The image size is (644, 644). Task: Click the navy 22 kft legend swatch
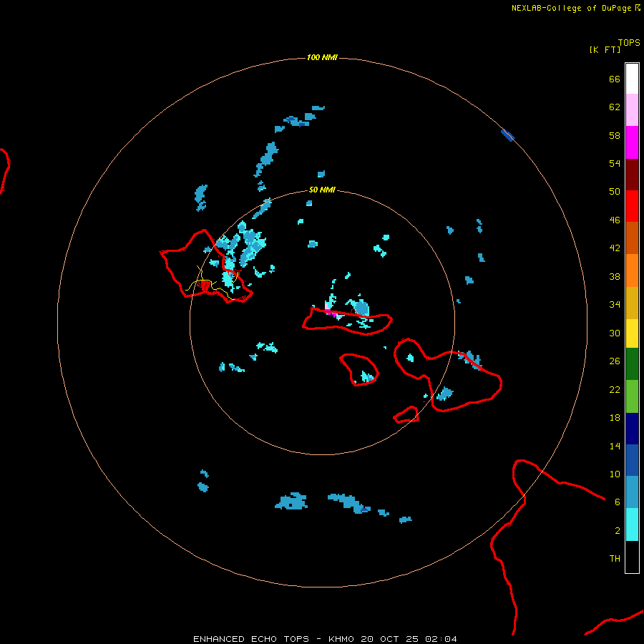point(632,429)
